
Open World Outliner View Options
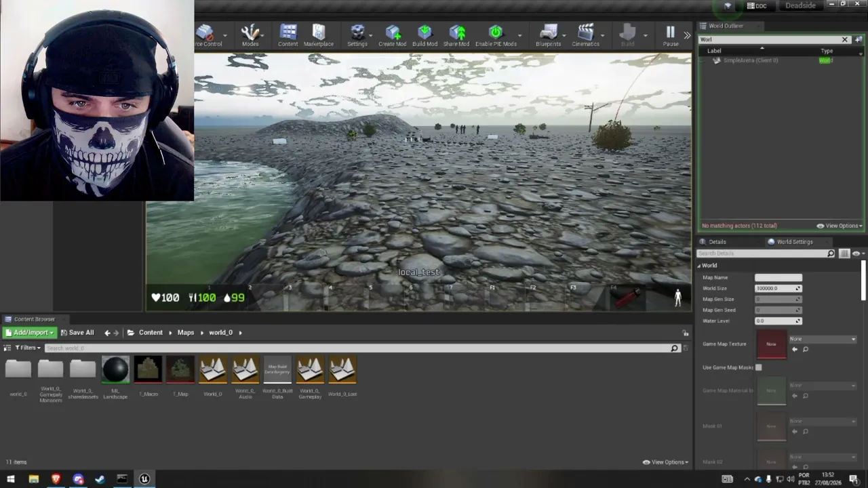point(840,226)
